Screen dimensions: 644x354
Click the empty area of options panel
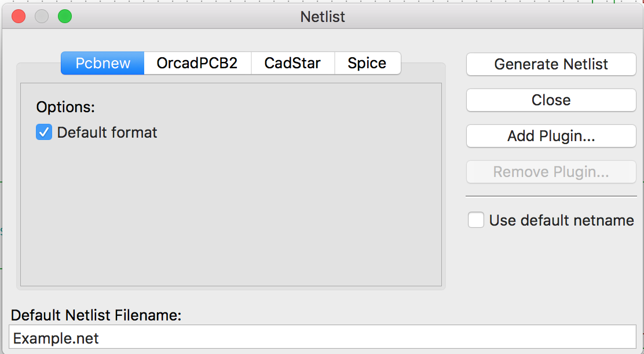232,220
